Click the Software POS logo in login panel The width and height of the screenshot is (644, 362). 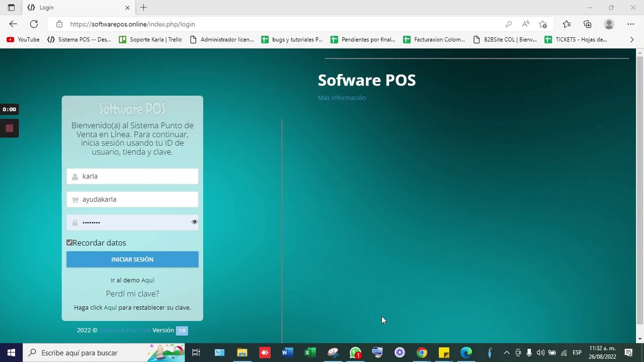(132, 109)
